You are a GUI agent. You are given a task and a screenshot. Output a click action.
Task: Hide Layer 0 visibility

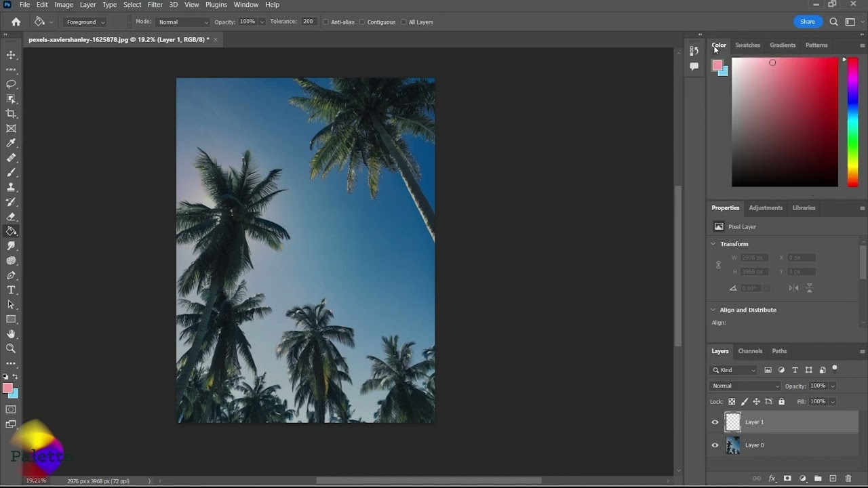pos(715,445)
